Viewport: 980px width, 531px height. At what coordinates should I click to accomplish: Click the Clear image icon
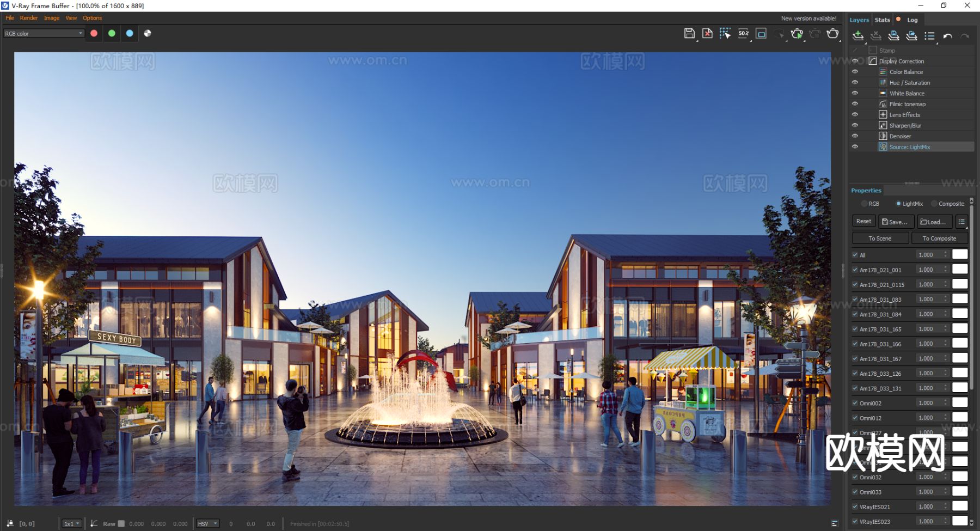pyautogui.click(x=707, y=33)
